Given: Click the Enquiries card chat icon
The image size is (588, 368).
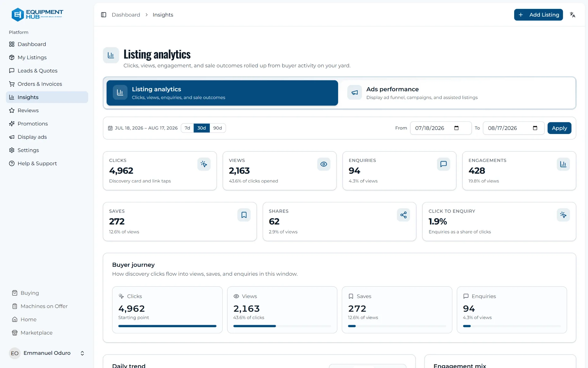Looking at the screenshot, I should (443, 164).
